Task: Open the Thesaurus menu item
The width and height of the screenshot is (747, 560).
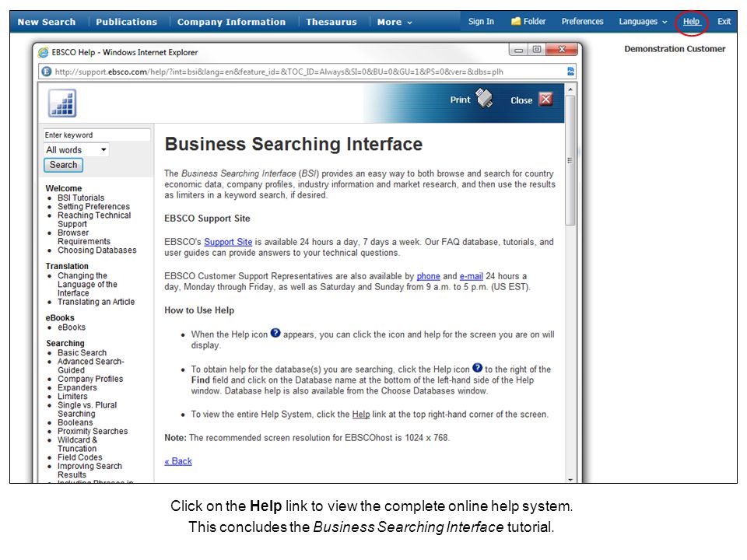Action: click(331, 22)
